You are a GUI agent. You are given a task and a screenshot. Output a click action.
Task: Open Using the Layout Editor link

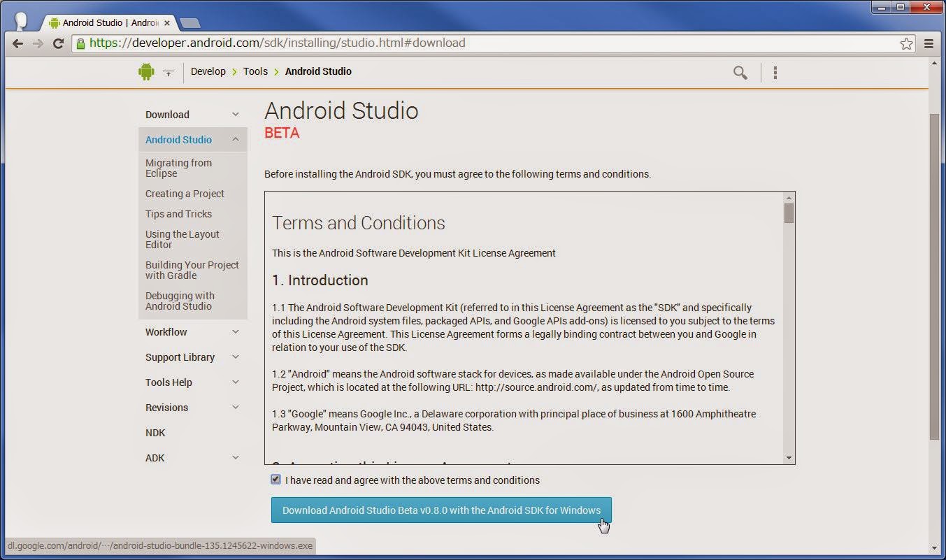pos(182,239)
